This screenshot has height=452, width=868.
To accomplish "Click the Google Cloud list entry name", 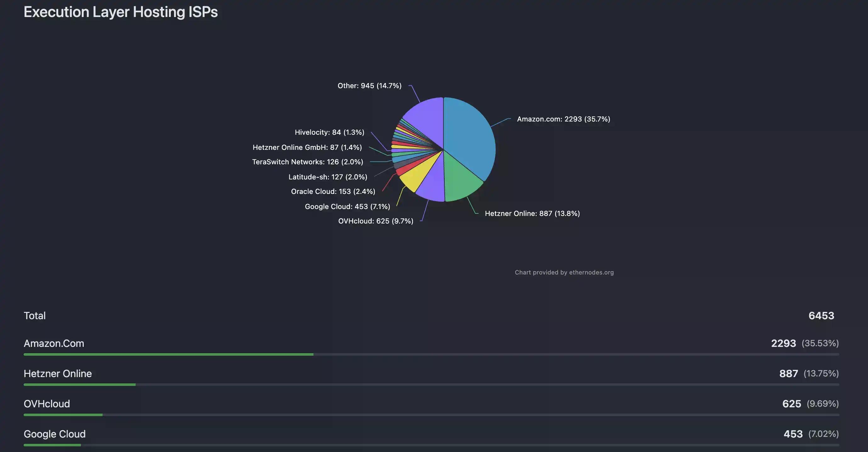I will point(54,434).
